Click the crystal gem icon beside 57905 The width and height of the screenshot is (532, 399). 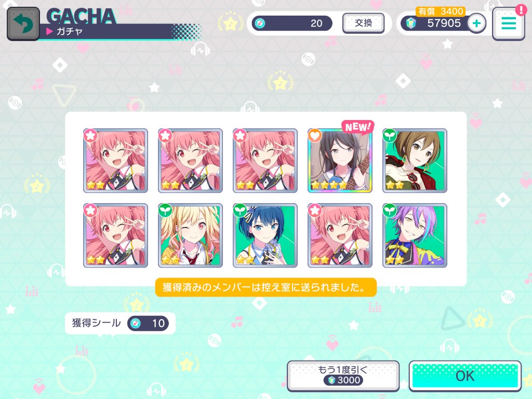tap(411, 23)
